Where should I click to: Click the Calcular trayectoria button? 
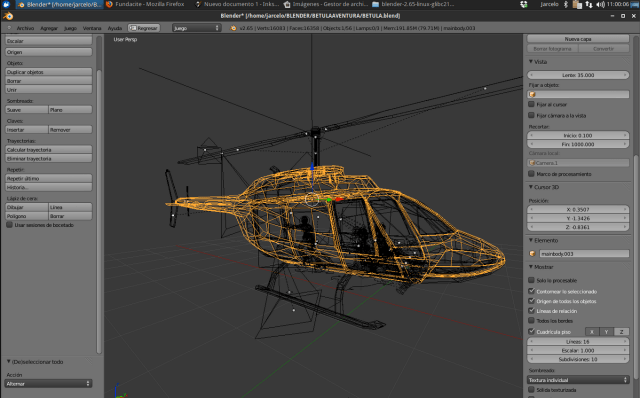click(49, 150)
